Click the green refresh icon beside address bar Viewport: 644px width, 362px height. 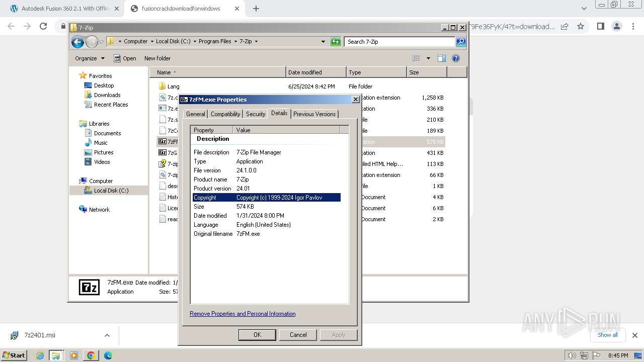pyautogui.click(x=336, y=42)
